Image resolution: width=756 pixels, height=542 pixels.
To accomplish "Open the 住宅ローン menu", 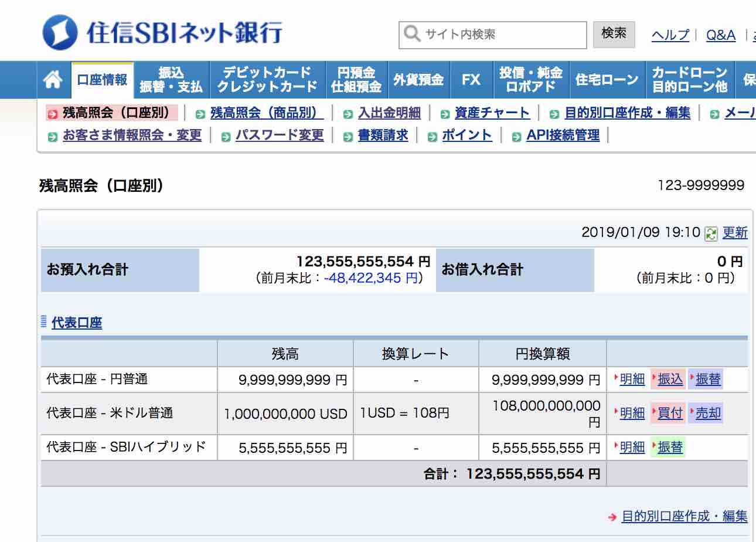I will pos(607,80).
